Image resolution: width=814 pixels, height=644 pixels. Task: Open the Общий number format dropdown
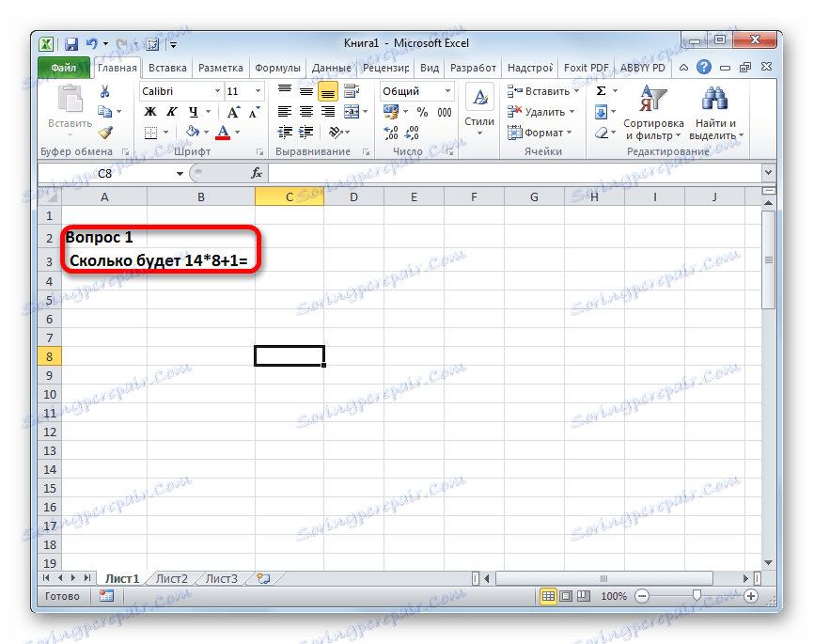click(x=447, y=91)
